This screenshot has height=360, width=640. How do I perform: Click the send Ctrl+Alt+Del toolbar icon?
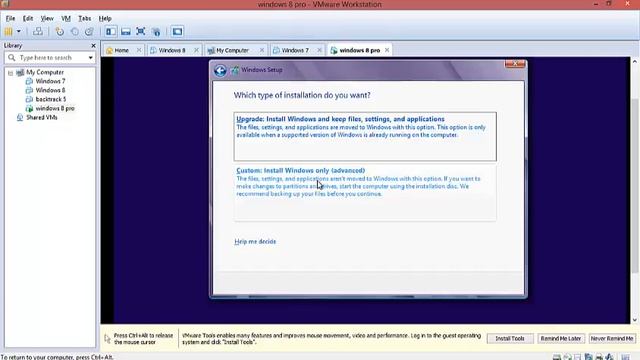pyautogui.click(x=38, y=31)
